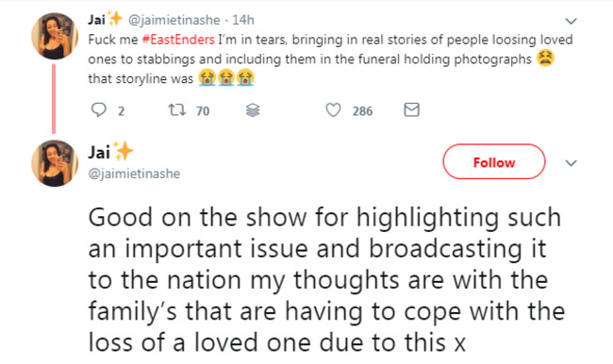Follow the Jai account
The height and width of the screenshot is (364, 613).
(x=494, y=161)
